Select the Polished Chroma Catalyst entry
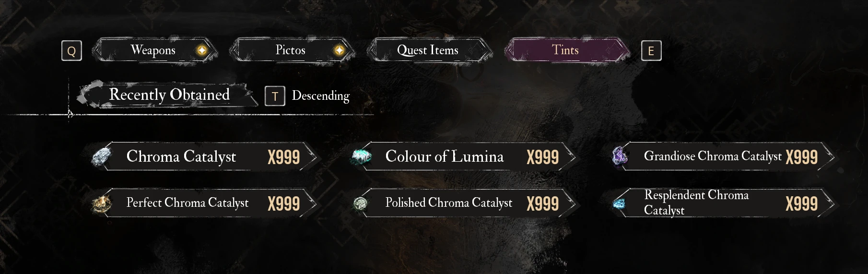Viewport: 868px width, 274px height. coord(463,203)
